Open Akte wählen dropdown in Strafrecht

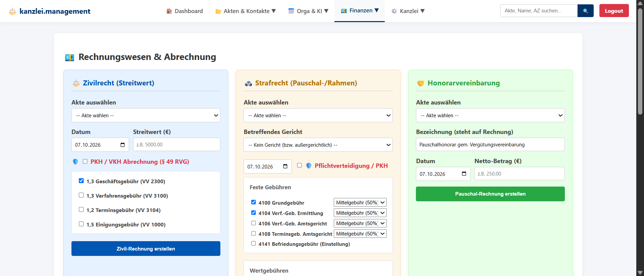coord(318,115)
